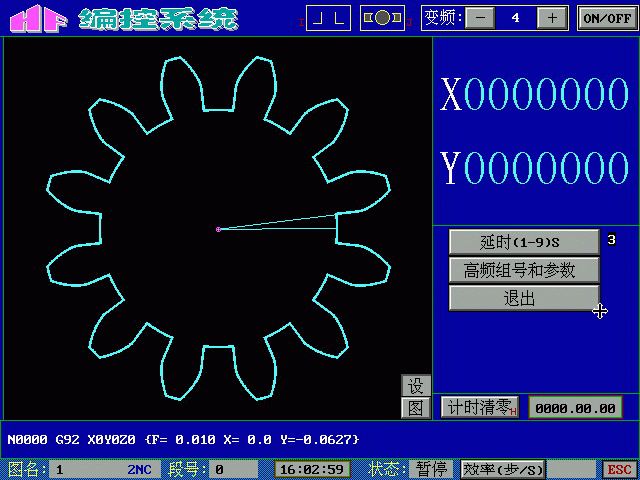Click the 段号 segment number field
The height and width of the screenshot is (480, 640).
(234, 469)
